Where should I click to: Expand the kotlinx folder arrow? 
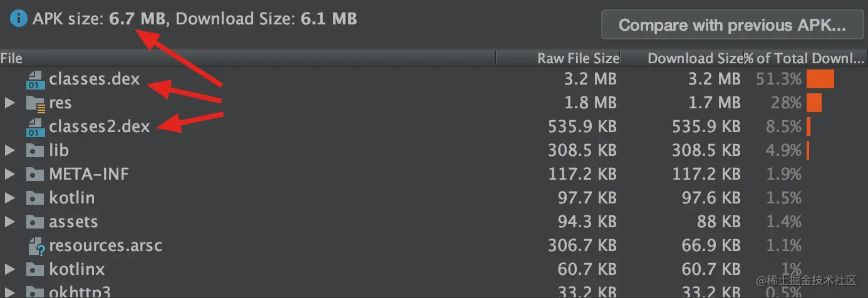9,270
